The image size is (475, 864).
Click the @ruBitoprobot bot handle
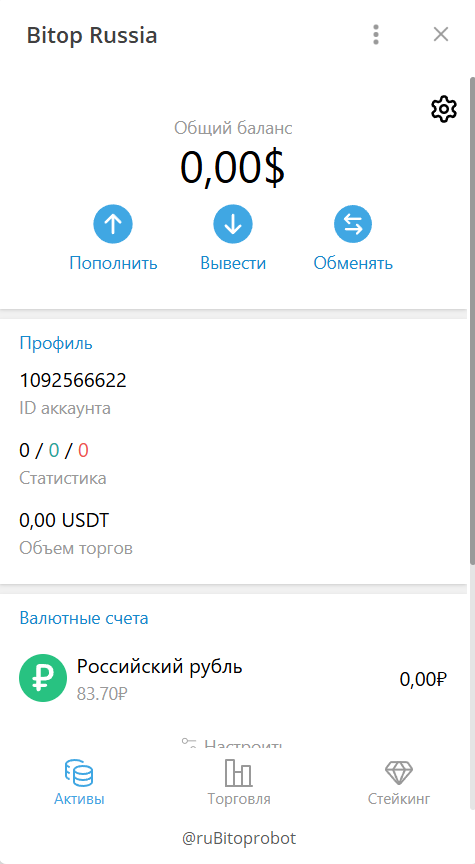point(239,838)
